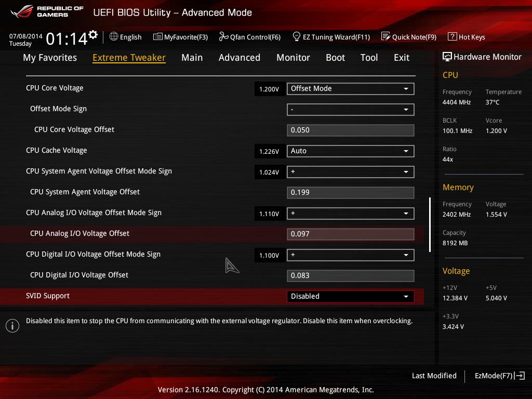Click the 1.110V Analog I/O reading
Screen dimensions: 532x399
[x=269, y=214]
